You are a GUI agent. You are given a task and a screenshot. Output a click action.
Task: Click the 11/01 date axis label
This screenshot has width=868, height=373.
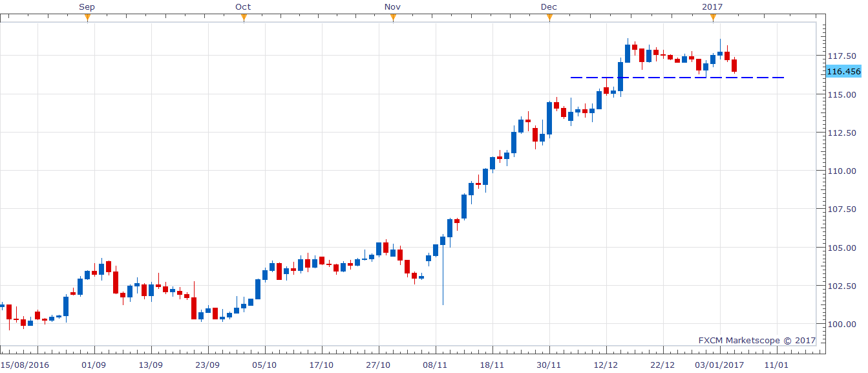pyautogui.click(x=776, y=365)
